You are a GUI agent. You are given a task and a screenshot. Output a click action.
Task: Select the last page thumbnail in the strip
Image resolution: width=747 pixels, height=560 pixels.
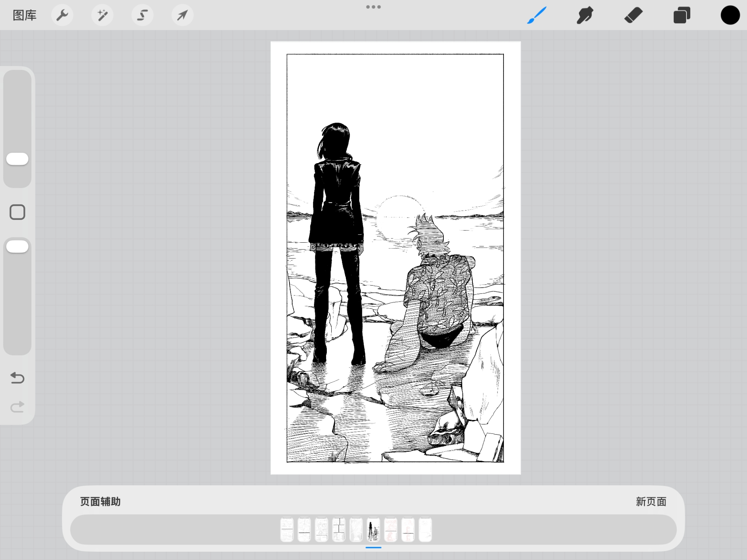pos(425,529)
